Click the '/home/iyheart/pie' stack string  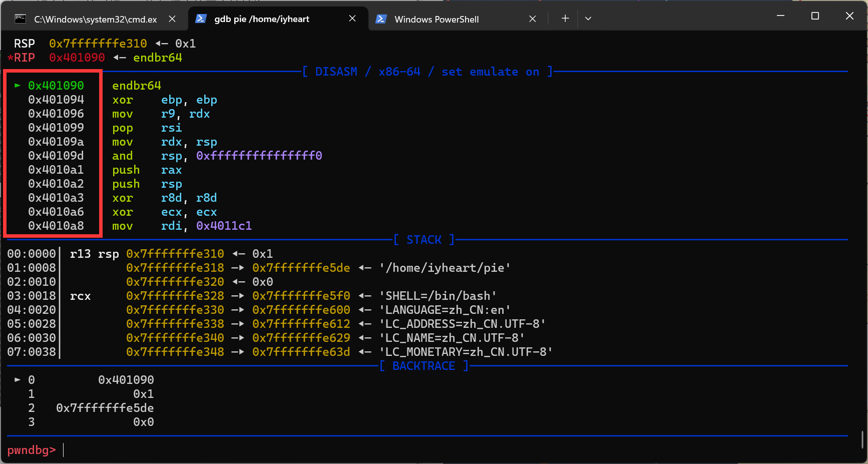point(445,268)
